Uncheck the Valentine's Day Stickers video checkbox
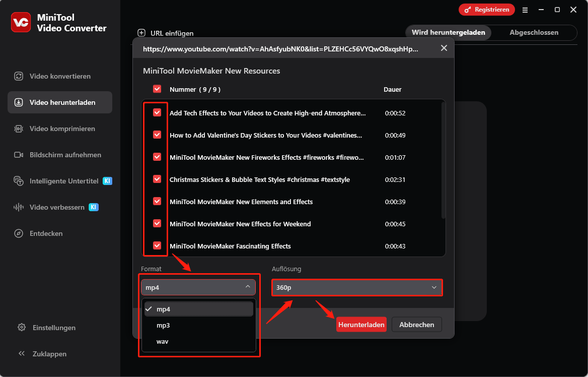This screenshot has width=588, height=377. pyautogui.click(x=157, y=135)
